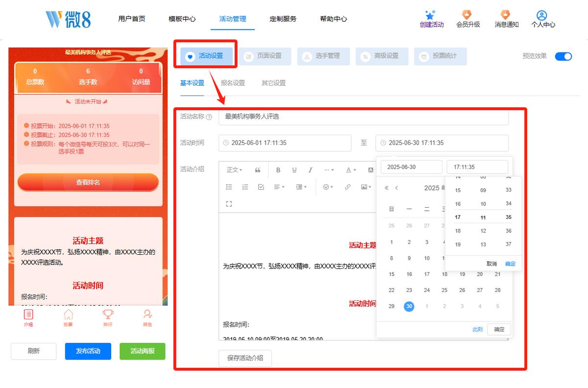This screenshot has width=588, height=388.
Task: Switch to the 投票统计 tab
Action: 440,56
